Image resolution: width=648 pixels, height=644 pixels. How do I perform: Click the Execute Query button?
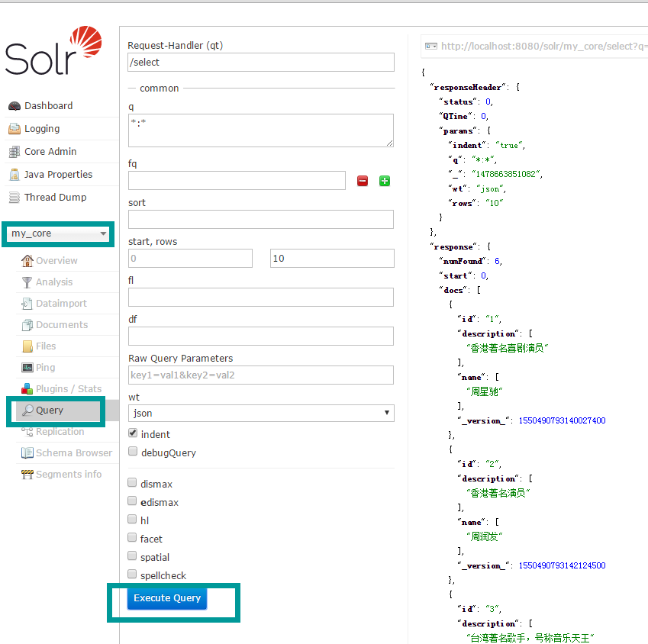coord(167,598)
